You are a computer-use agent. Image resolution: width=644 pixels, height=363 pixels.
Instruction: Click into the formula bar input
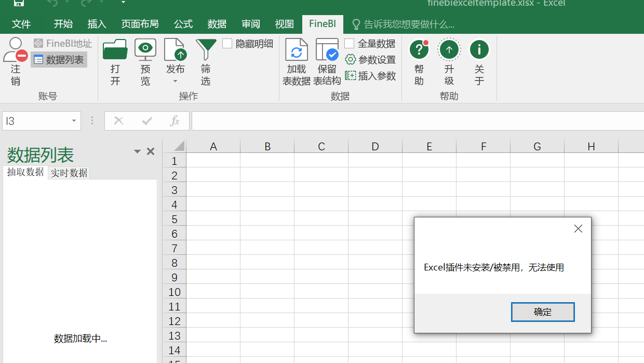[418, 121]
